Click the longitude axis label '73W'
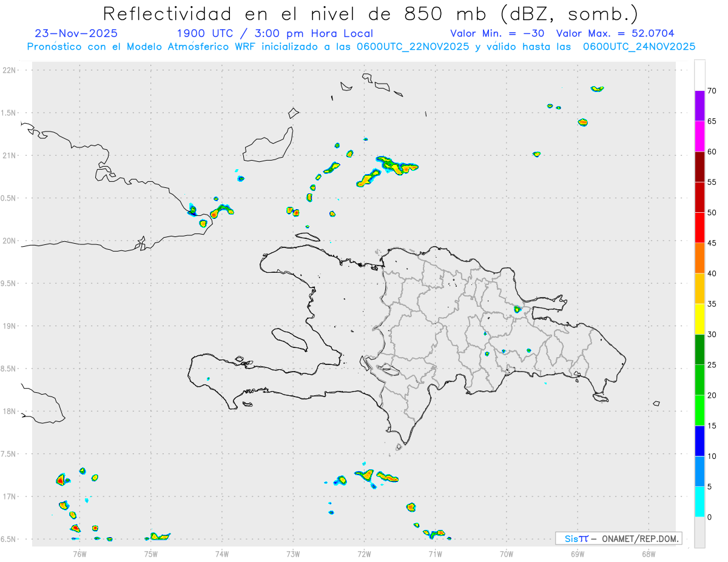This screenshot has height=562, width=728. pos(293,553)
